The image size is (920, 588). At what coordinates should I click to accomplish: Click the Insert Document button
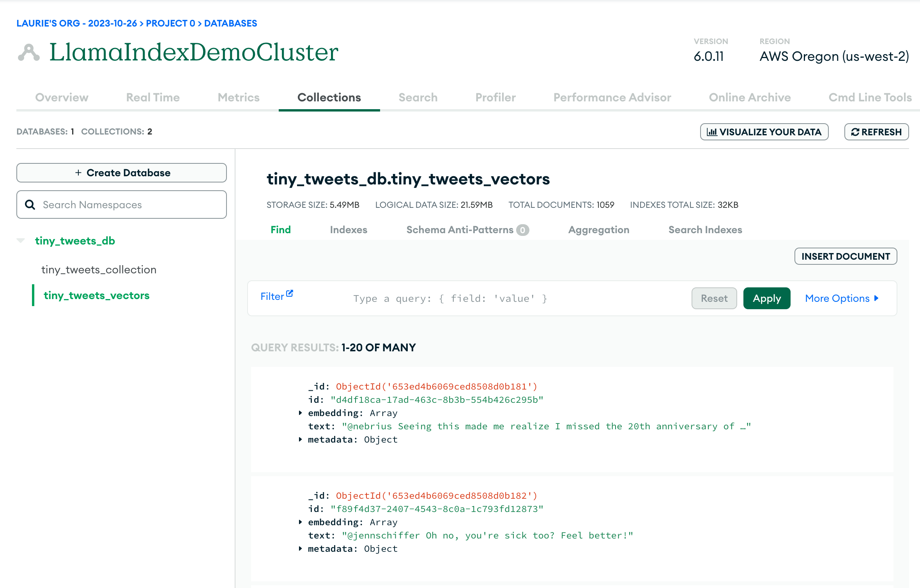tap(846, 256)
